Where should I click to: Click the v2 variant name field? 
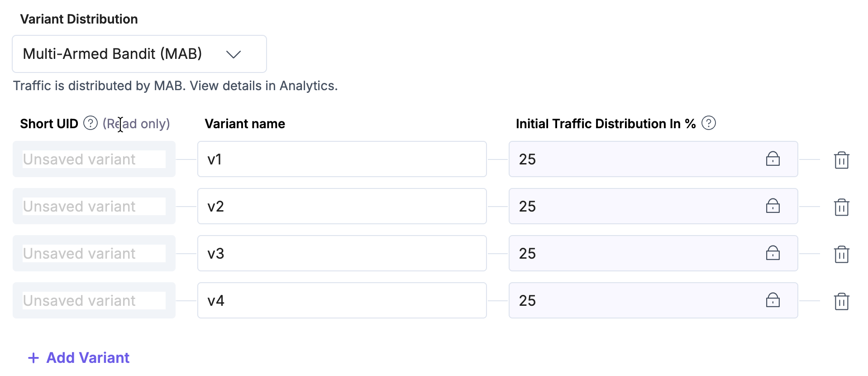coord(342,206)
